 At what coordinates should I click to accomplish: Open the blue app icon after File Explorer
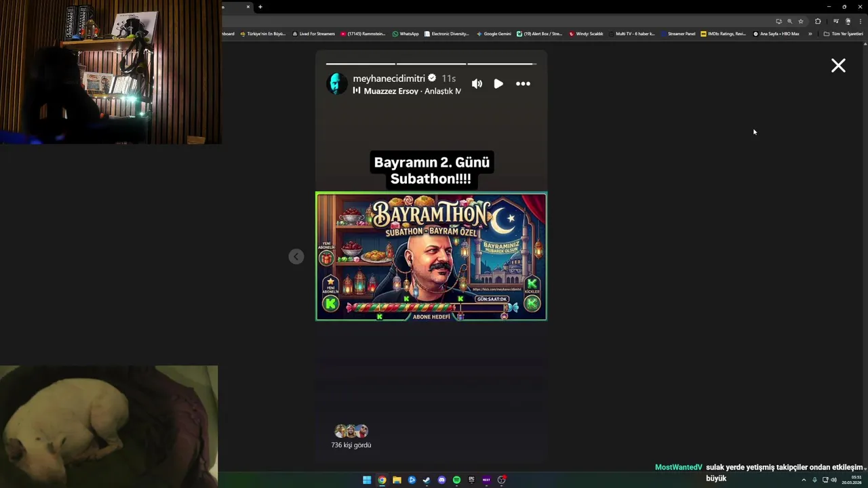tap(412, 480)
